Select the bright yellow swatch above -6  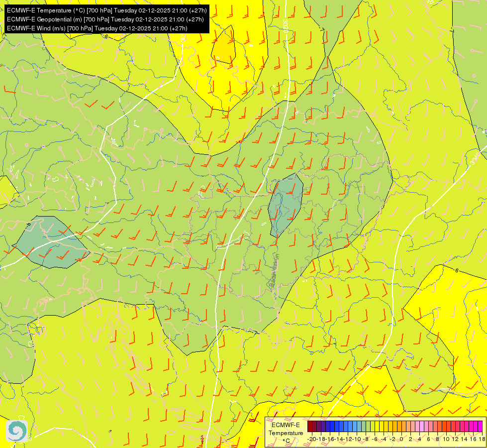377,427
